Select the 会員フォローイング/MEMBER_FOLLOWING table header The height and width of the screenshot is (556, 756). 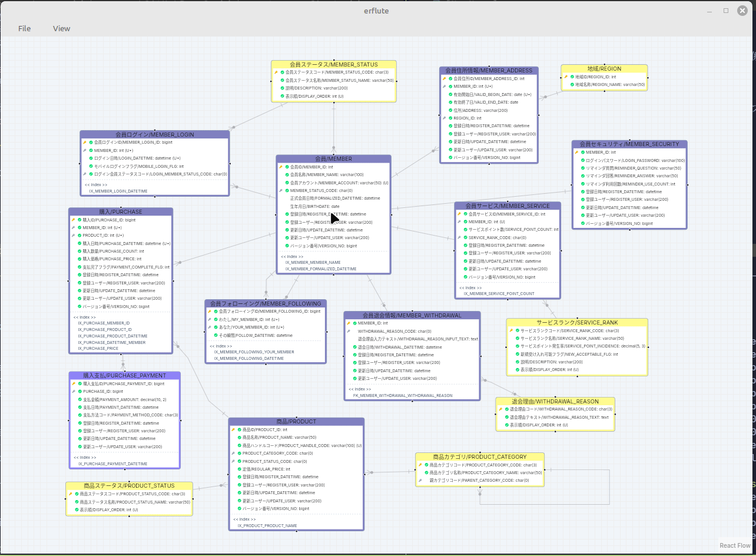coord(266,303)
